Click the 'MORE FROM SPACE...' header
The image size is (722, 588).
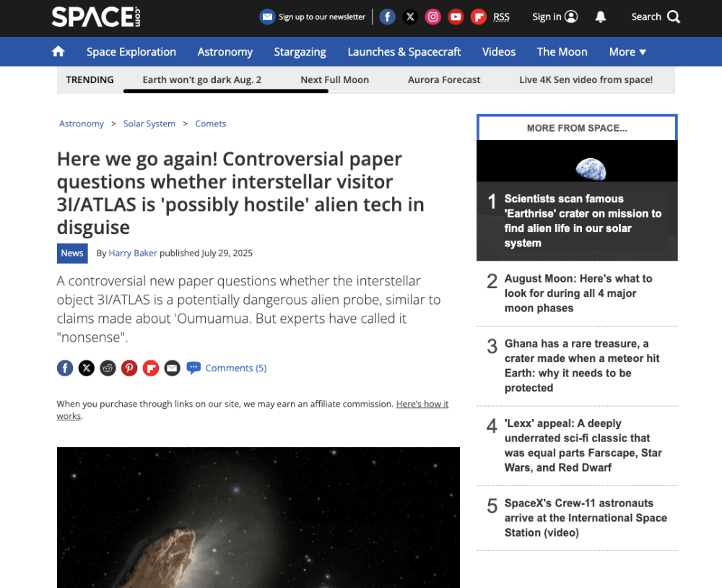click(x=577, y=128)
